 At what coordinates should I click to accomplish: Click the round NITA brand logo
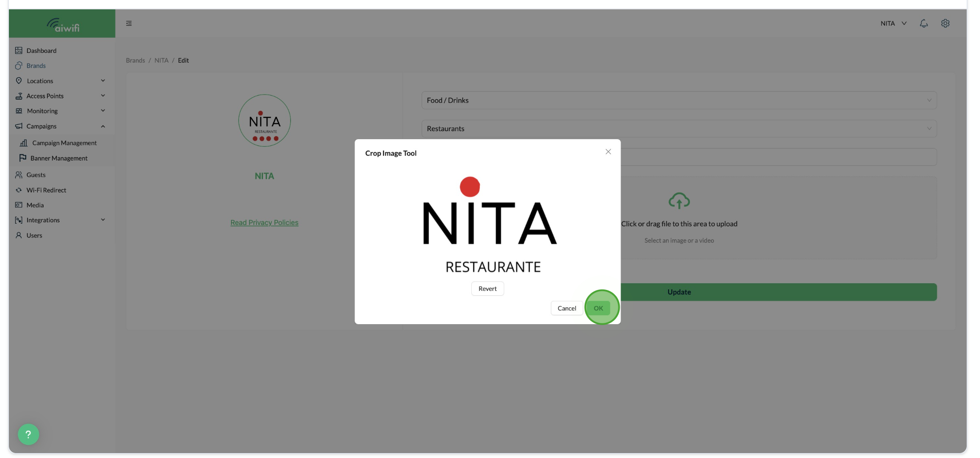(x=264, y=121)
